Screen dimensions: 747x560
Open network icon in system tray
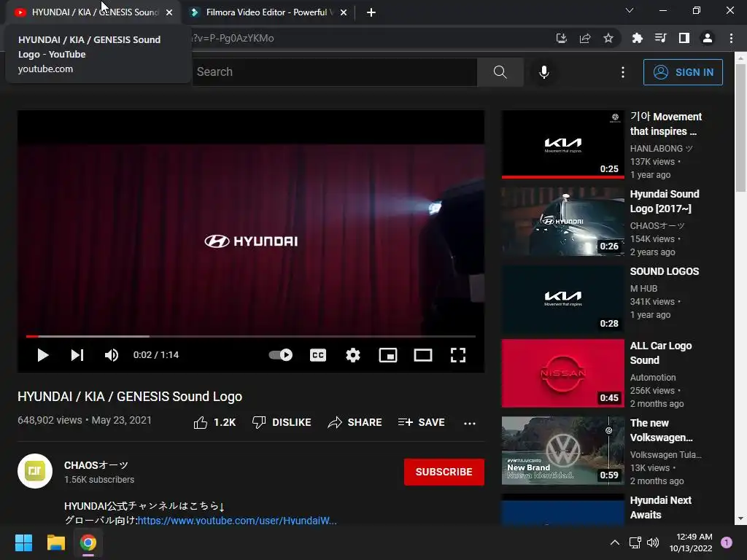point(635,542)
